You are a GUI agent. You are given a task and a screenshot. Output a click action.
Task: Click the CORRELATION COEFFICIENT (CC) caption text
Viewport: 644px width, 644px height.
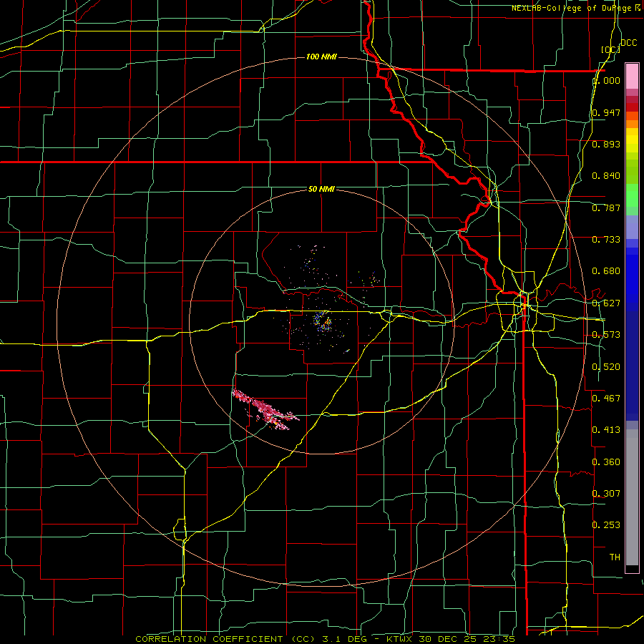click(225, 639)
